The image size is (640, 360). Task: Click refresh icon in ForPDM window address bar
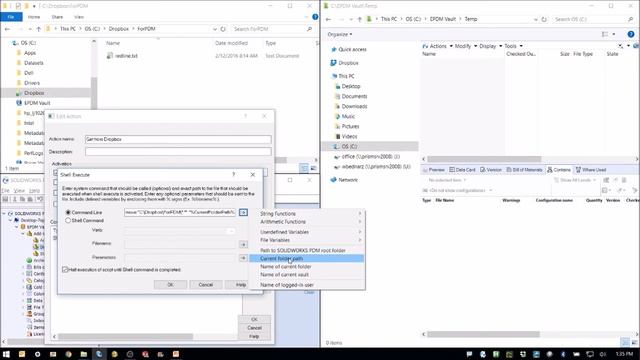[x=223, y=29]
